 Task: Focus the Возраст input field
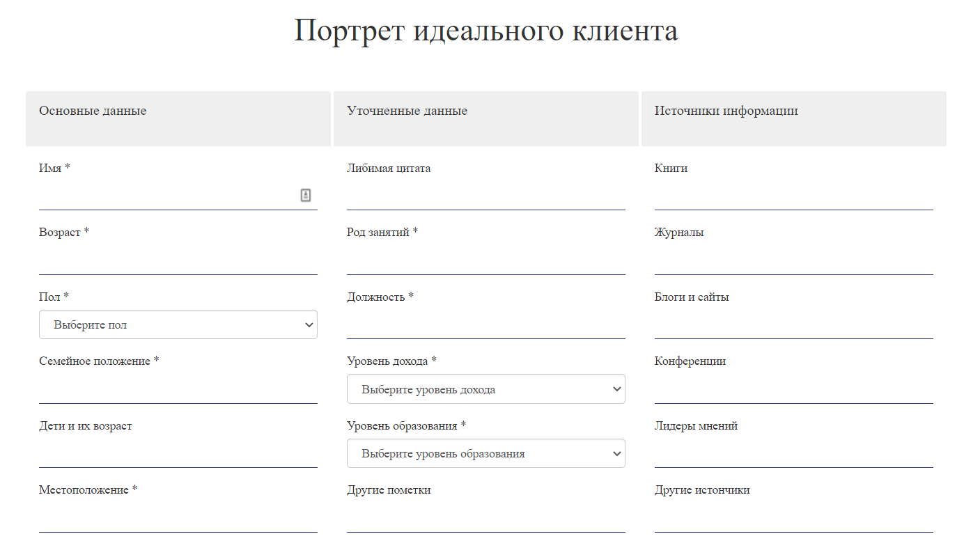click(x=178, y=261)
